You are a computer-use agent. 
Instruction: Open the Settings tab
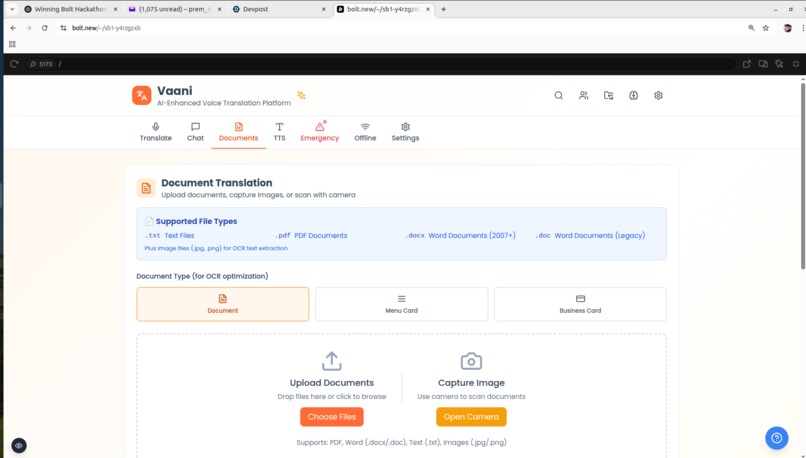(x=405, y=132)
